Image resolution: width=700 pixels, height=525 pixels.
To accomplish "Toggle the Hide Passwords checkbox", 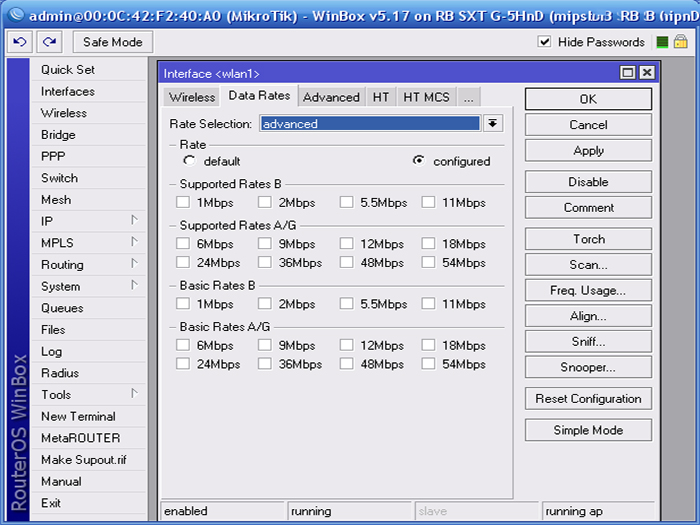I will (545, 42).
